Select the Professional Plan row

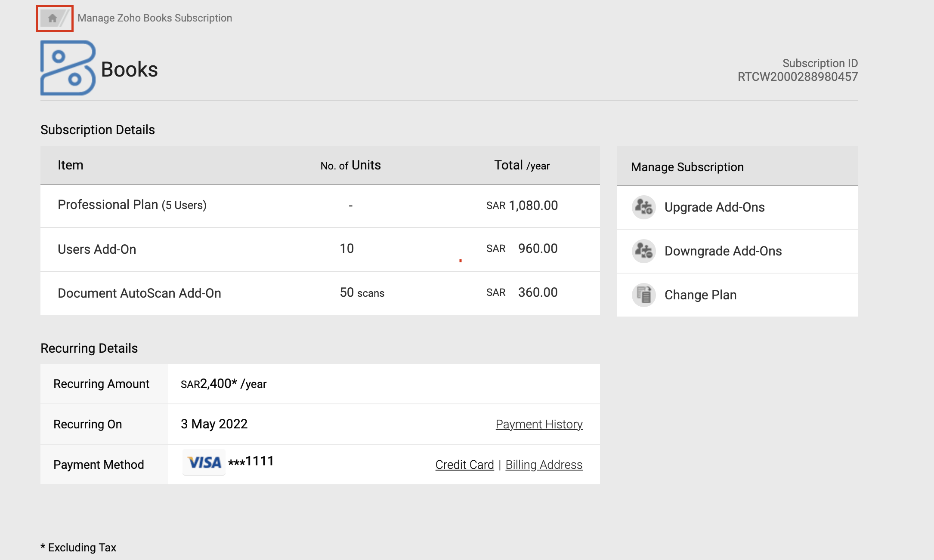coord(132,205)
